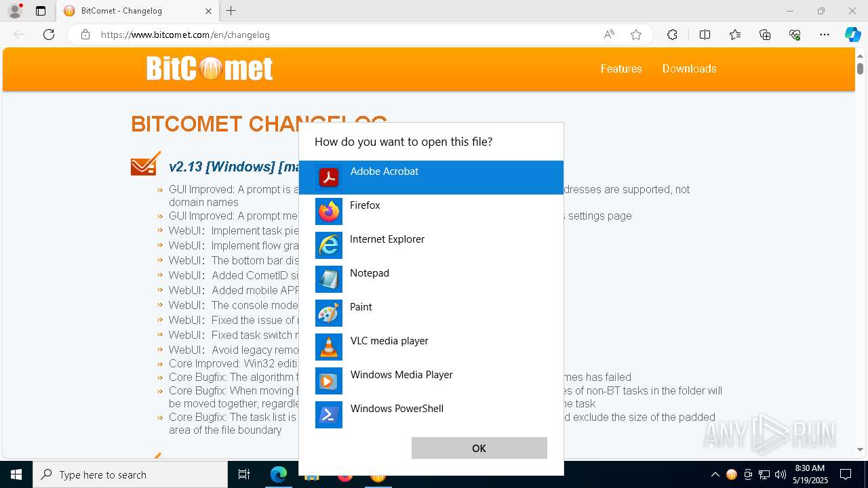
Task: Select the 'Paint' label text
Action: click(x=361, y=307)
